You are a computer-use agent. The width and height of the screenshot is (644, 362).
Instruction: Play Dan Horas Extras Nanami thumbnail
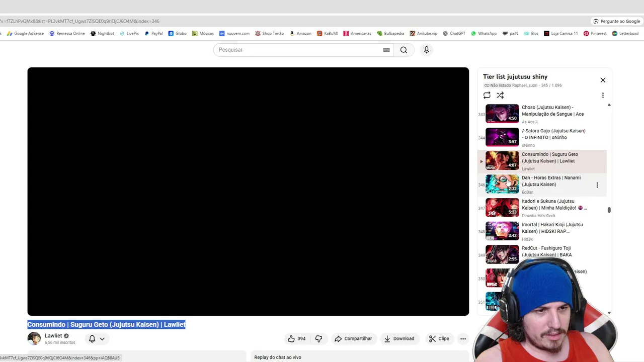502,184
